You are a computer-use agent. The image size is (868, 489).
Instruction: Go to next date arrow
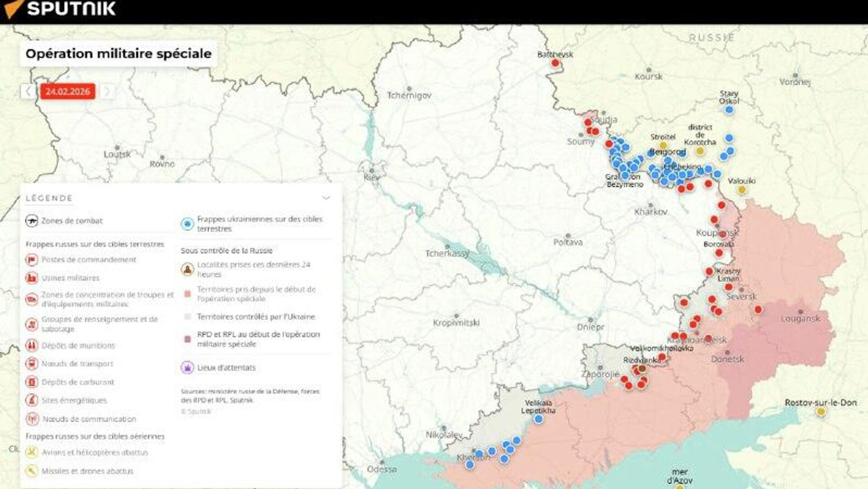pyautogui.click(x=107, y=91)
